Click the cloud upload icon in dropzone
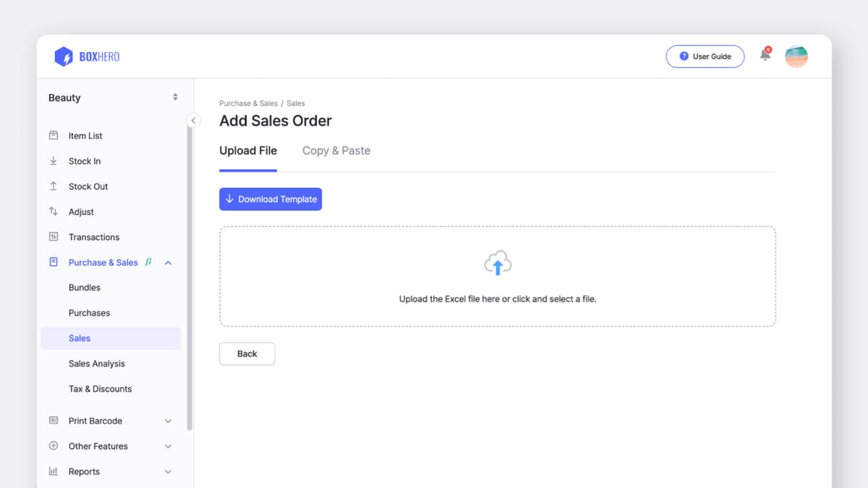Image resolution: width=868 pixels, height=488 pixels. (498, 263)
